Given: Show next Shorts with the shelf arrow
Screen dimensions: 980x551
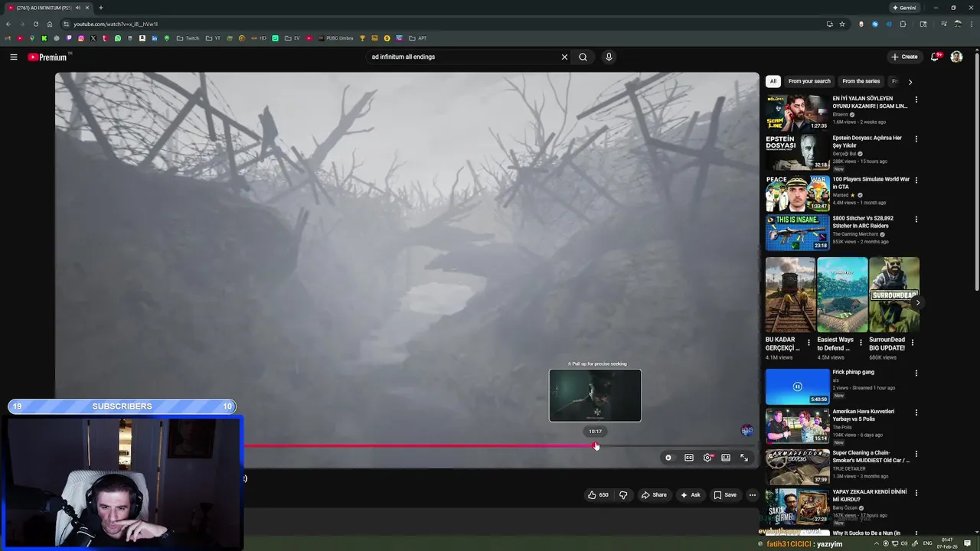Looking at the screenshot, I should pyautogui.click(x=918, y=303).
